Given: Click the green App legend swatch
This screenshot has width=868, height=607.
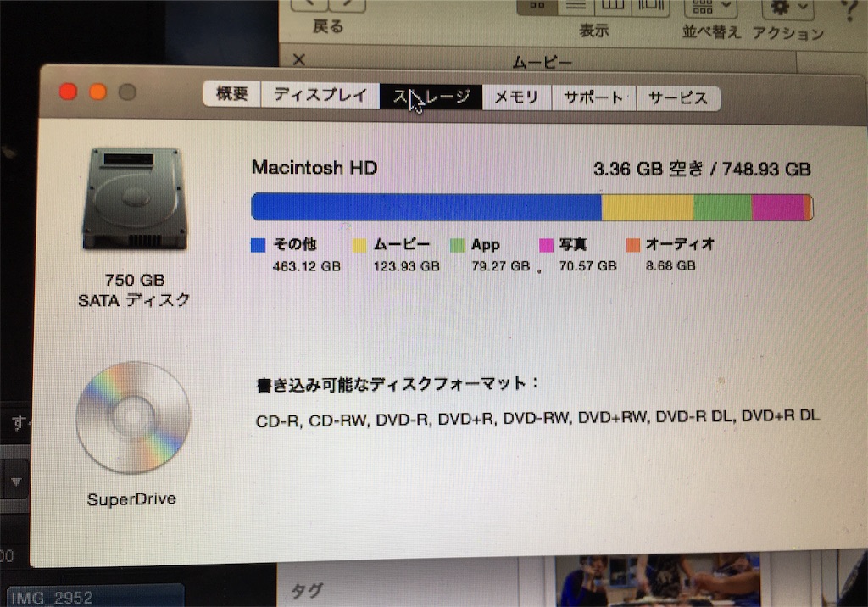Looking at the screenshot, I should click(x=457, y=245).
